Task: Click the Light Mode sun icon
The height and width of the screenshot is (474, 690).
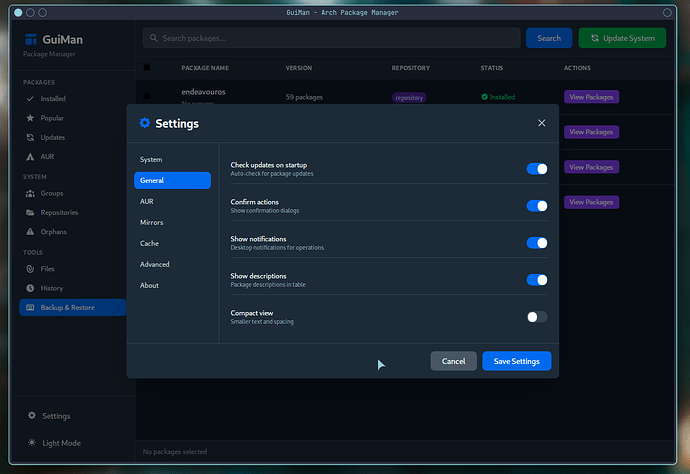Action: pos(32,443)
